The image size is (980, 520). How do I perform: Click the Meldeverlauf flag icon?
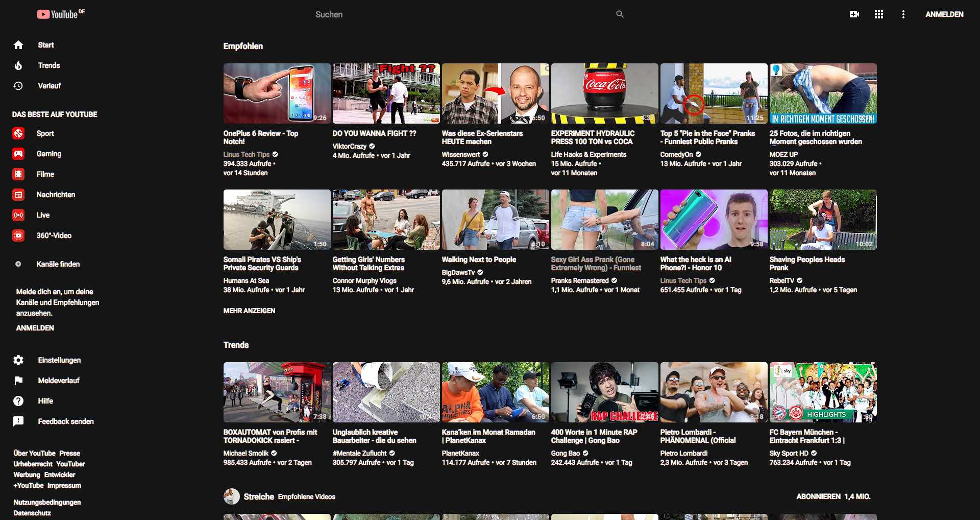18,381
